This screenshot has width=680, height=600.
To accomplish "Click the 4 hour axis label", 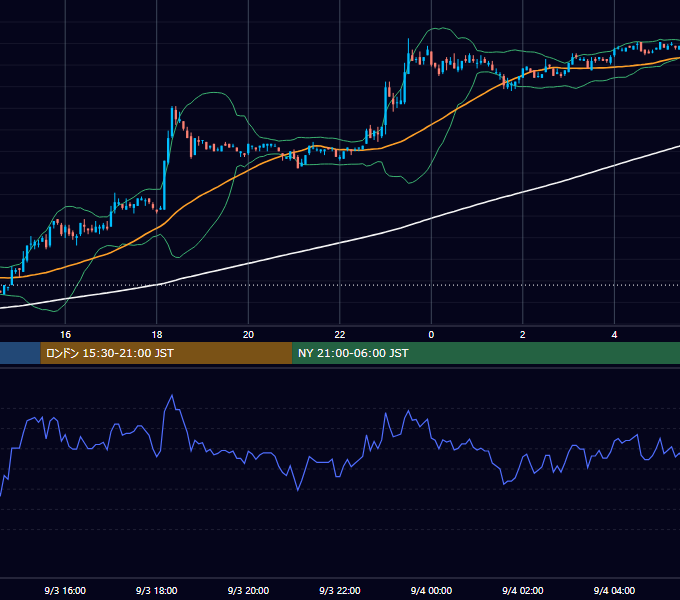I will coord(614,335).
